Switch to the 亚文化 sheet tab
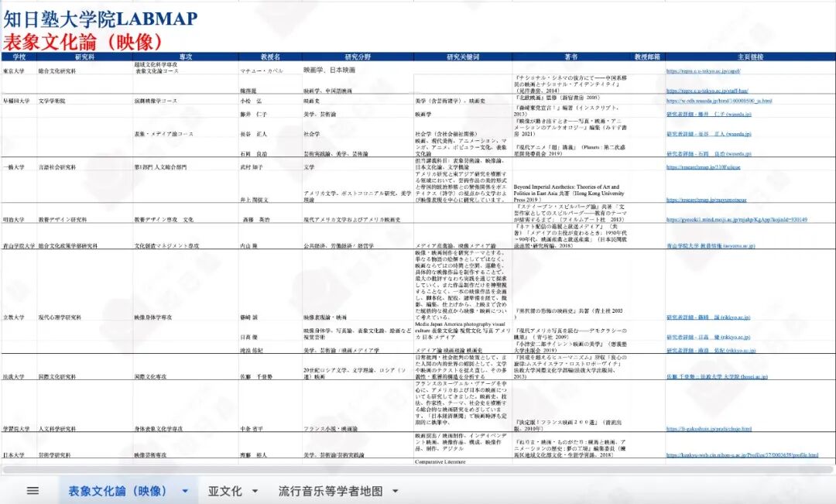 224,491
